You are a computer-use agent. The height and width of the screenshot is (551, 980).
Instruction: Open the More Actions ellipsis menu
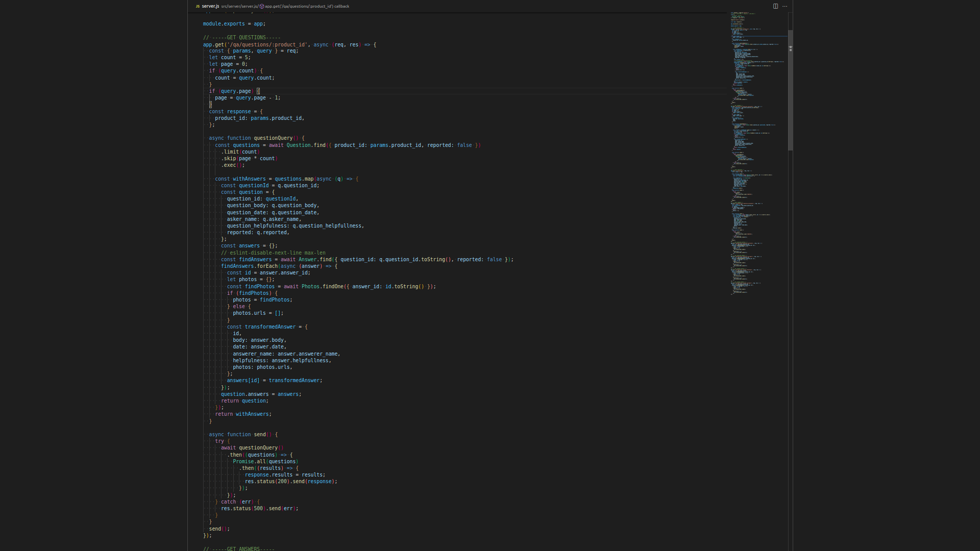click(785, 6)
